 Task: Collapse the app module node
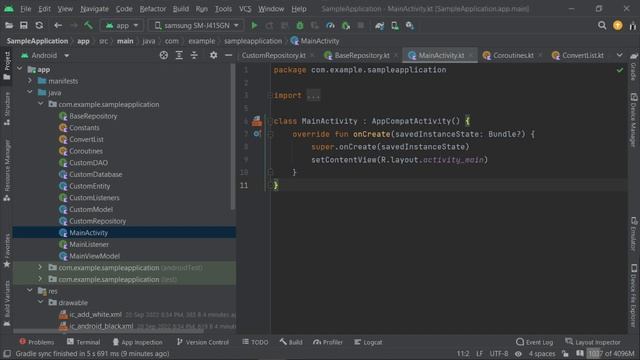[x=20, y=69]
